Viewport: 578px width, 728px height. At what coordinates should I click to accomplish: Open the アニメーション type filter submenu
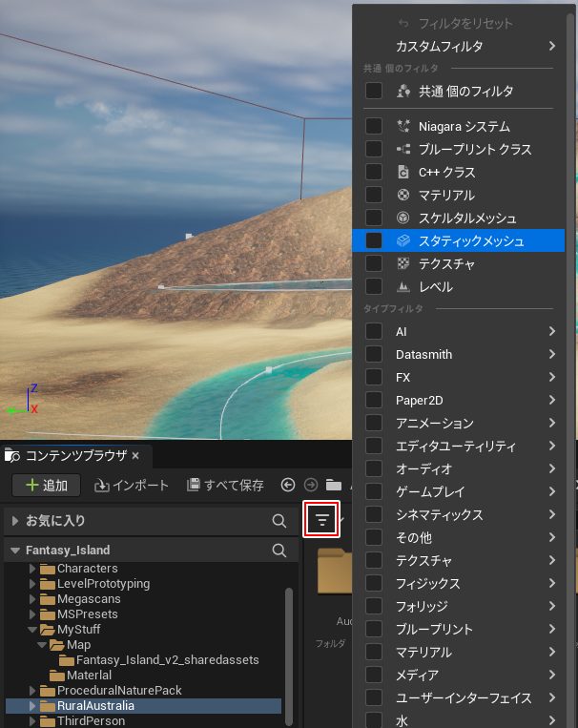(x=552, y=423)
